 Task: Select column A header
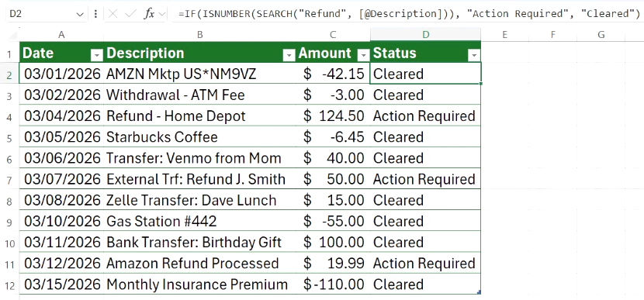click(x=61, y=35)
